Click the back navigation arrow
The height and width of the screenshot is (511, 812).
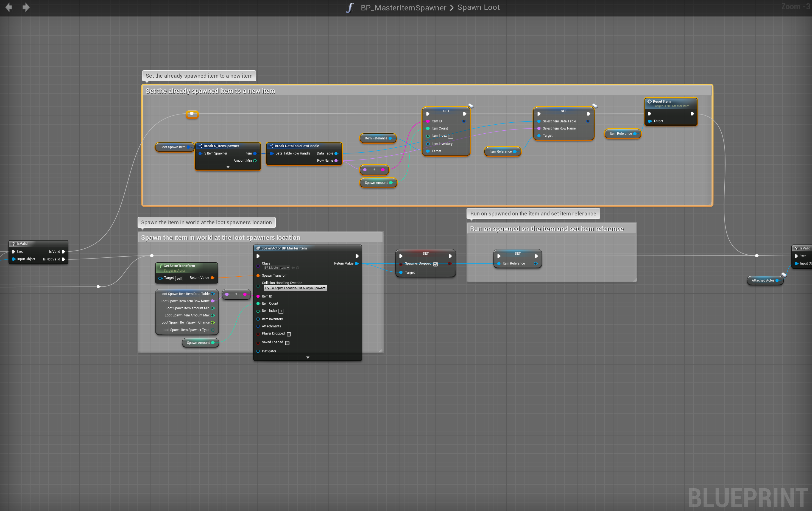tap(9, 7)
